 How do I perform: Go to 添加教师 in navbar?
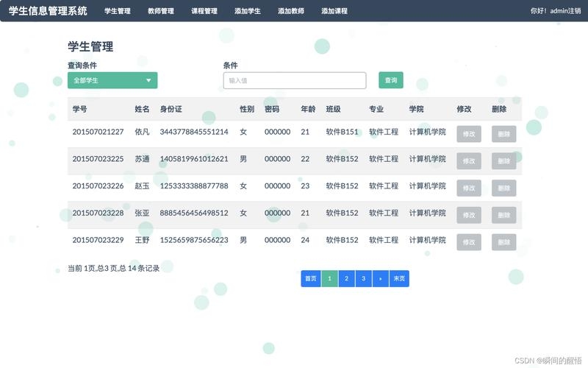pos(291,11)
